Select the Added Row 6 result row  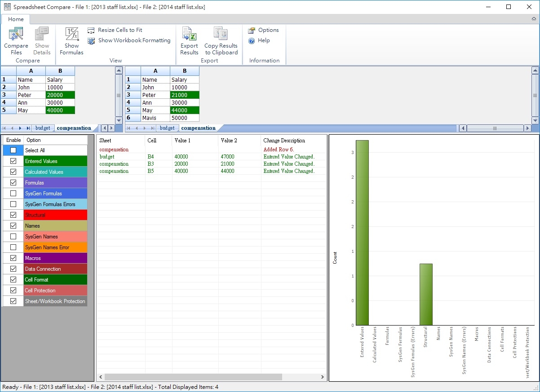(x=278, y=150)
